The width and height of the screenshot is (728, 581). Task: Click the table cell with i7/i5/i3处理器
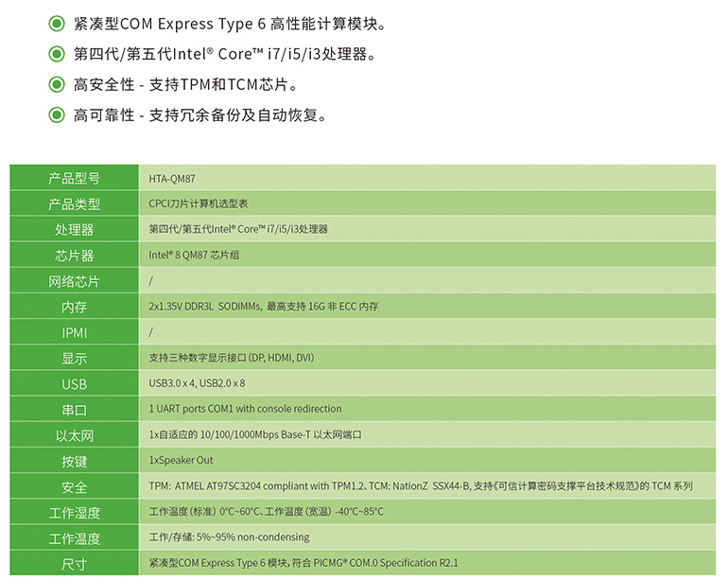pyautogui.click(x=427, y=229)
